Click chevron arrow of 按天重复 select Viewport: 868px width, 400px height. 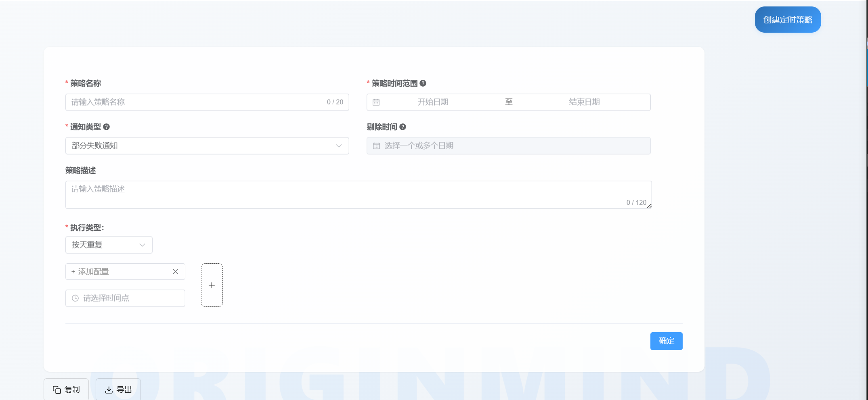(142, 245)
